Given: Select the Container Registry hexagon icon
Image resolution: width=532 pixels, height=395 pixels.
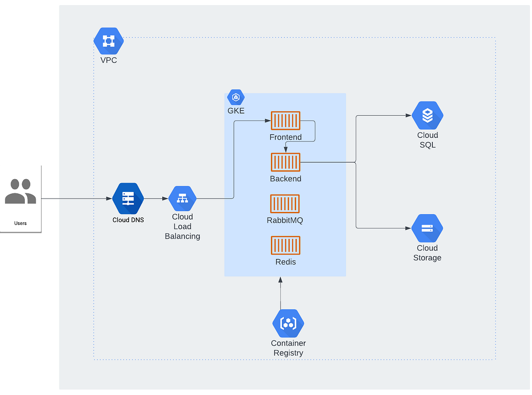Looking at the screenshot, I should (x=288, y=323).
